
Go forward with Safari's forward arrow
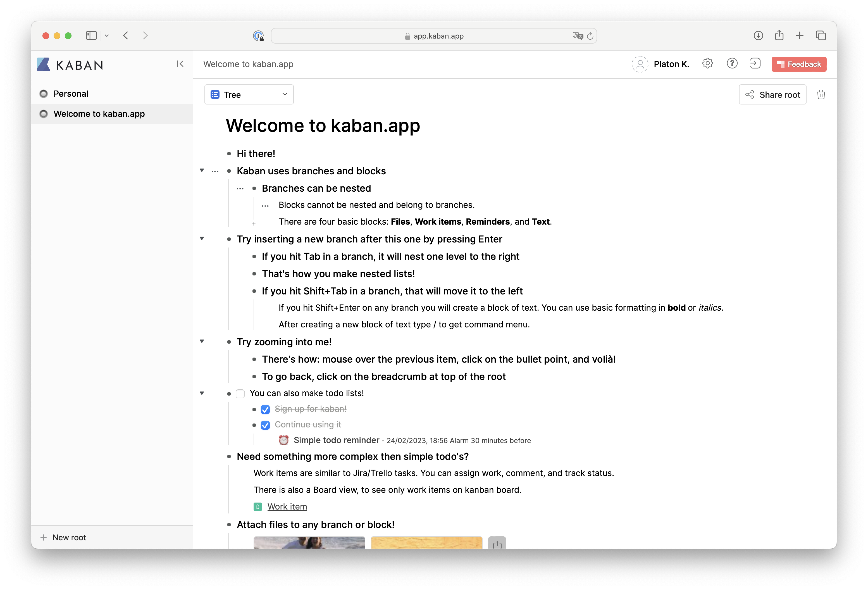click(x=145, y=35)
